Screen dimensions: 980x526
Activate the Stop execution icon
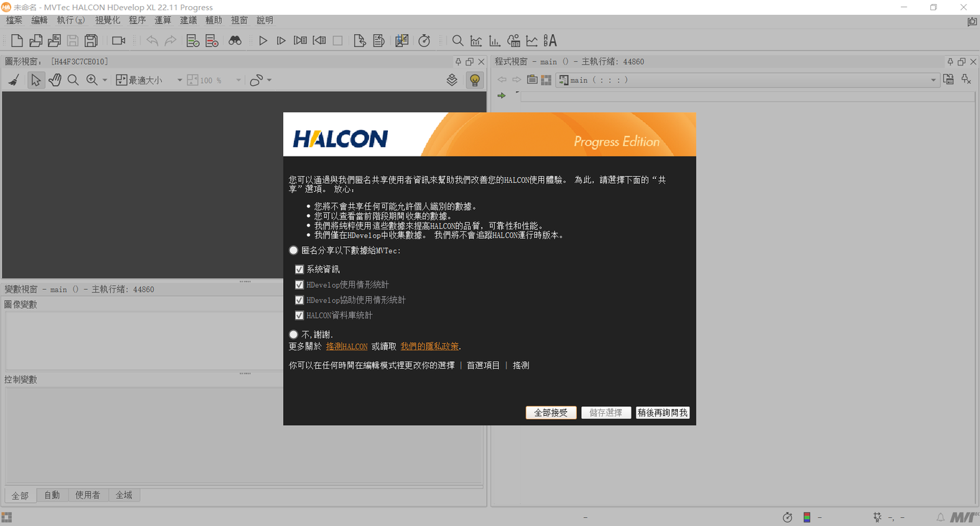pyautogui.click(x=338, y=40)
